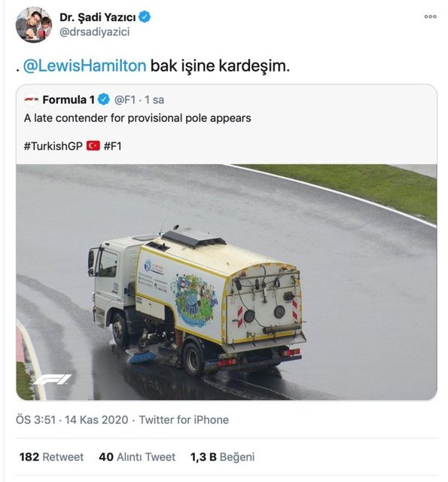Viewport: 448px width, 482px height.
Task: Click the @LewisHamilton mention
Action: click(x=84, y=66)
